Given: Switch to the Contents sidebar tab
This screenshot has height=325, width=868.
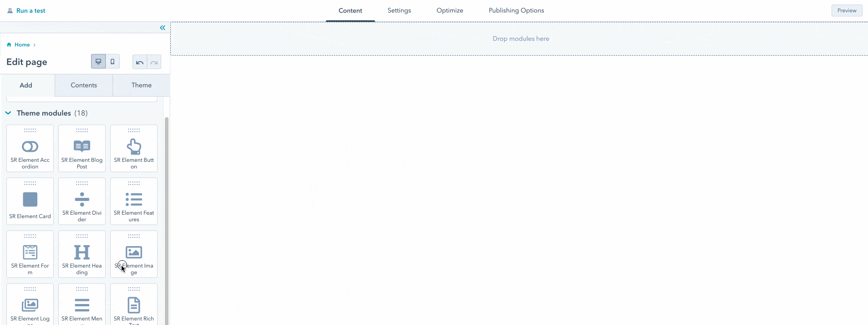Looking at the screenshot, I should (84, 85).
